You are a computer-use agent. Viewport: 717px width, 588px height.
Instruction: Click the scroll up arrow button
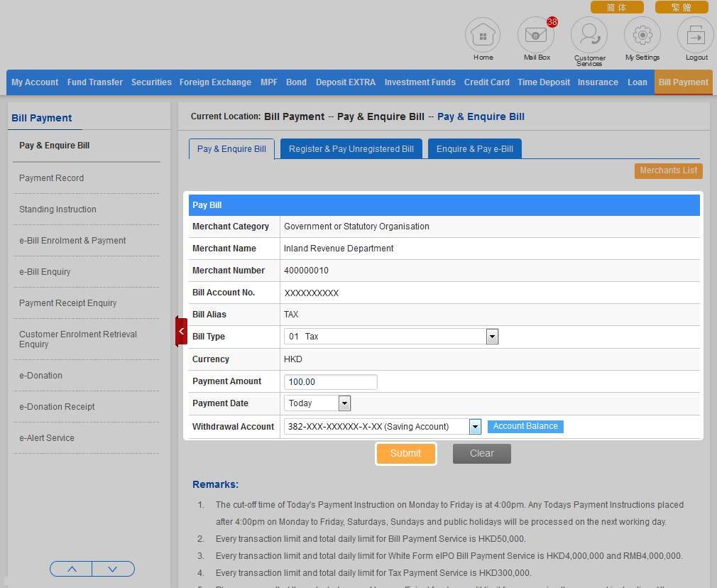[71, 569]
